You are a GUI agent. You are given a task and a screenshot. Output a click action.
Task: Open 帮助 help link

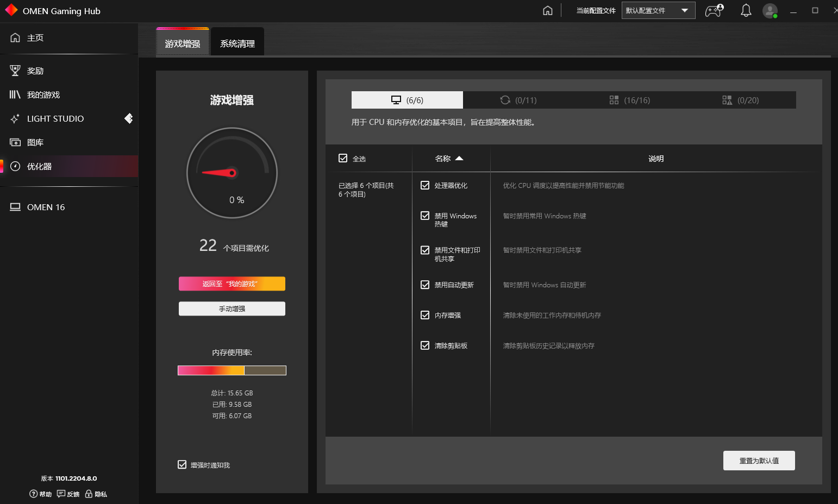[41, 494]
